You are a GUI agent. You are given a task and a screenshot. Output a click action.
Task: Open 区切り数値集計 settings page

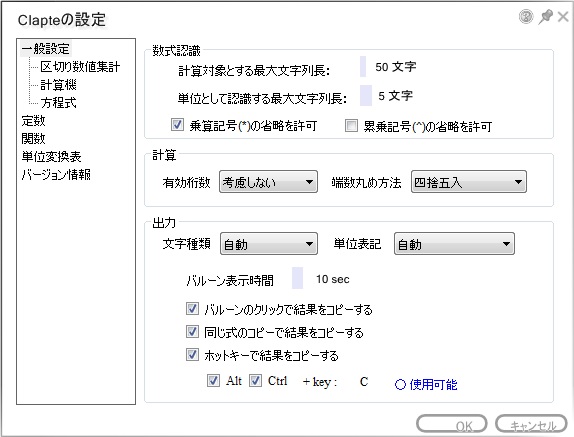pos(80,67)
